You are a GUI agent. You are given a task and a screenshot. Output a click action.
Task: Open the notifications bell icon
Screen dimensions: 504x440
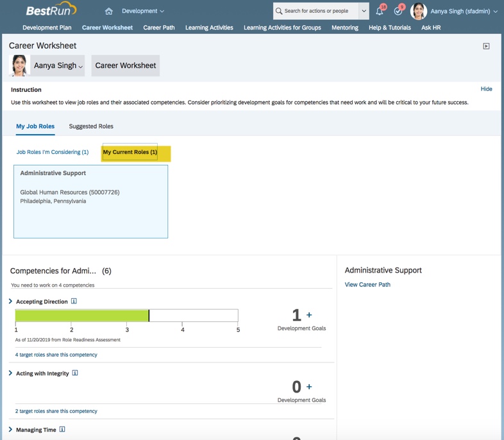point(380,11)
